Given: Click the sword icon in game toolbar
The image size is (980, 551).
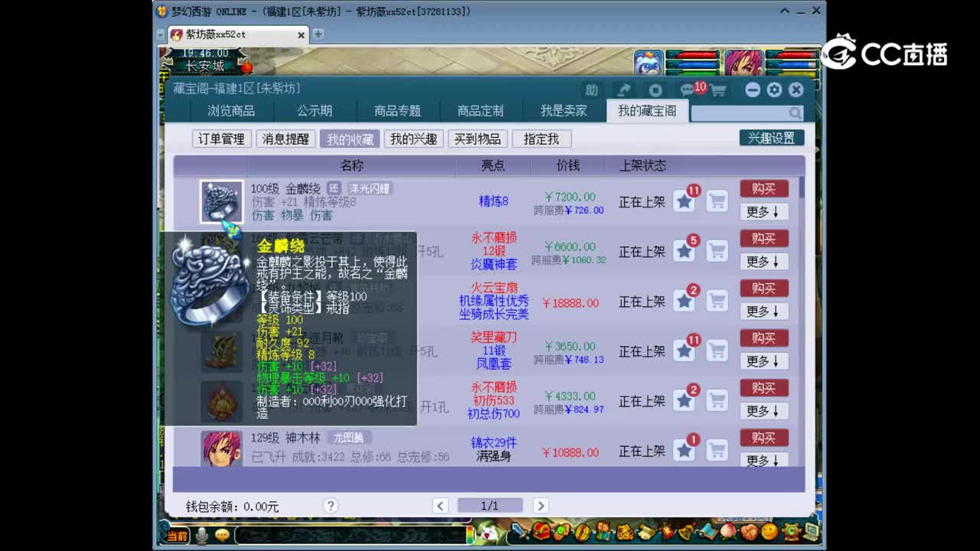Looking at the screenshot, I should pyautogui.click(x=521, y=531).
